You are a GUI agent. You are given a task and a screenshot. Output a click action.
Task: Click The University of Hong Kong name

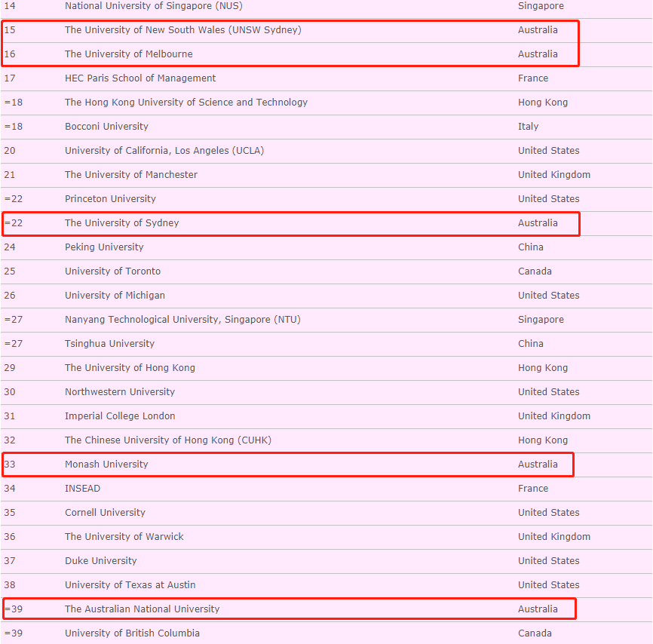pyautogui.click(x=130, y=368)
